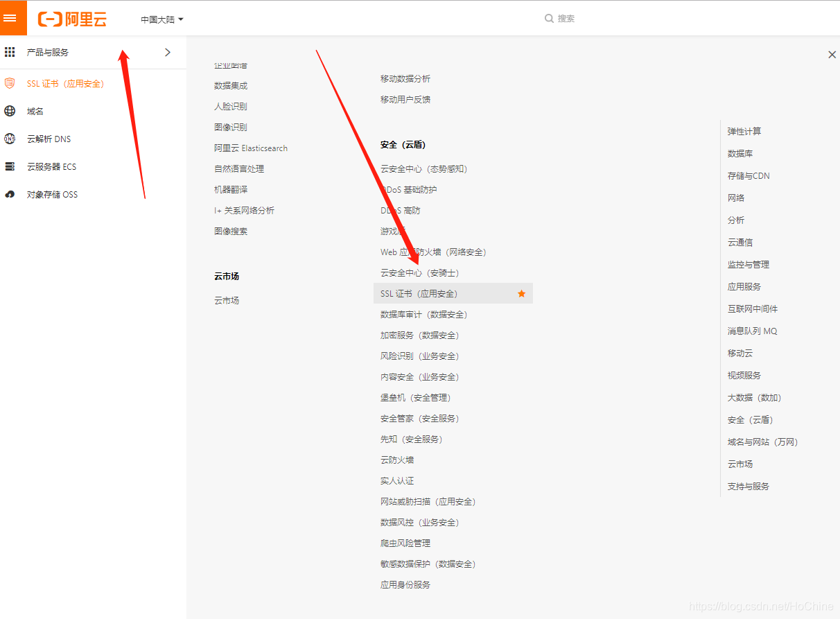Open 应用身份服务 link
Viewport: 840px width, 619px height.
405,585
